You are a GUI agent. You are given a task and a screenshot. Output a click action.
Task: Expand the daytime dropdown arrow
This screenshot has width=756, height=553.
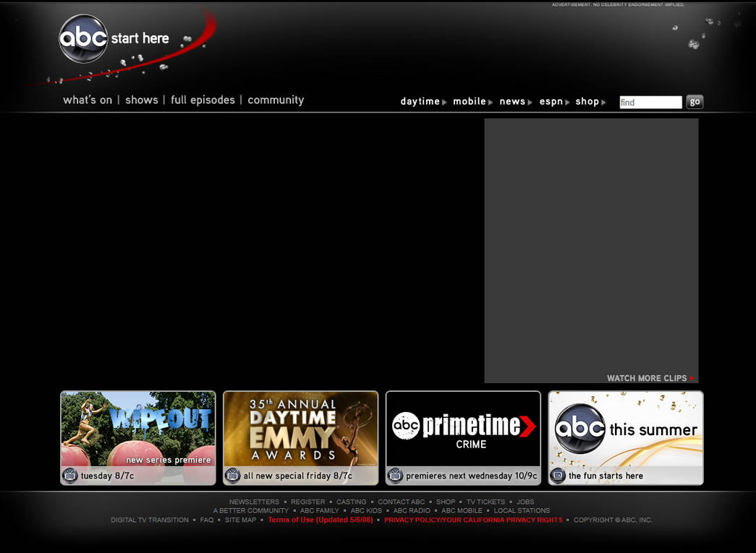tap(444, 102)
